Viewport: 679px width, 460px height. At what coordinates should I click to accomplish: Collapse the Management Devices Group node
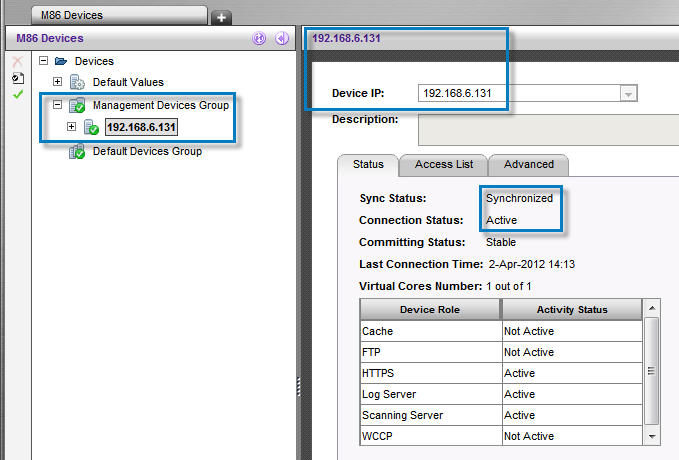pos(58,105)
